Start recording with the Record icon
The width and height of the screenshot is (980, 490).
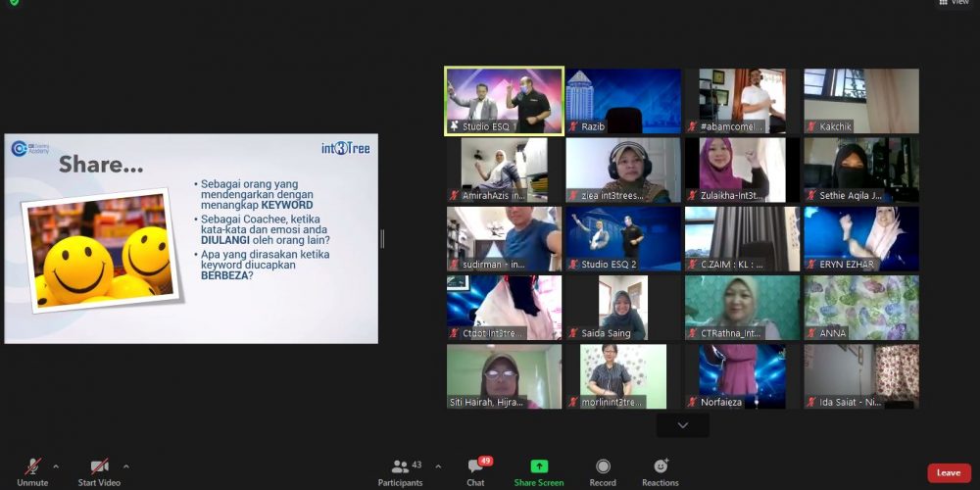[x=603, y=466]
